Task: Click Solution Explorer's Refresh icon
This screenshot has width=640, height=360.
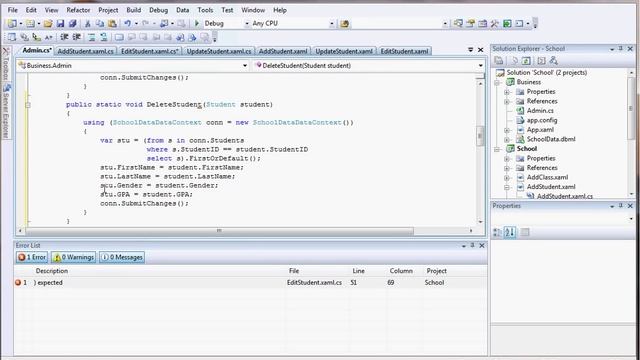Action: [x=526, y=61]
